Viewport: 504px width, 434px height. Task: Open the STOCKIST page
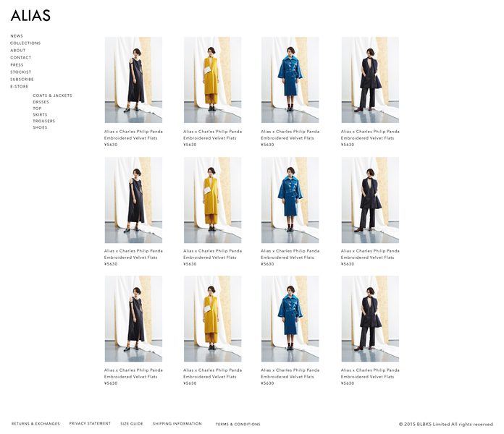coord(20,72)
